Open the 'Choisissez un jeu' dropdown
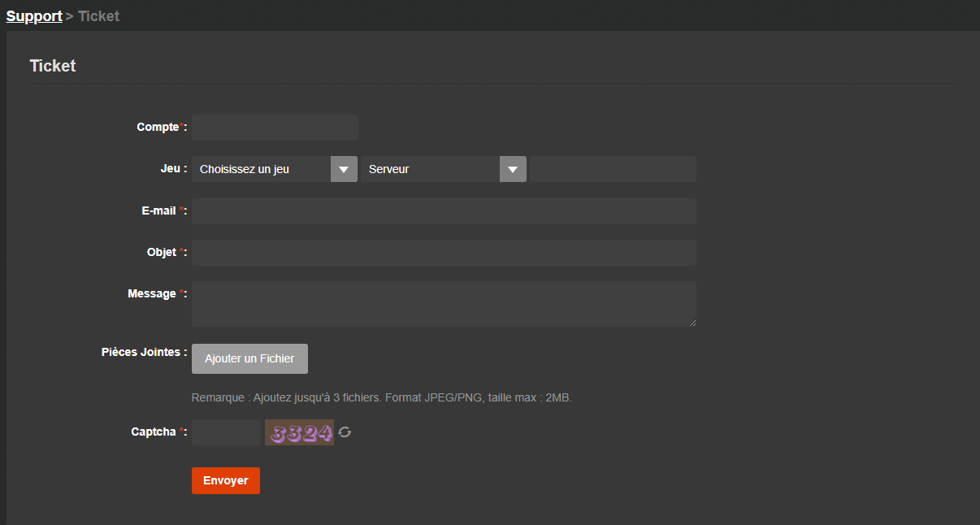 coord(274,169)
